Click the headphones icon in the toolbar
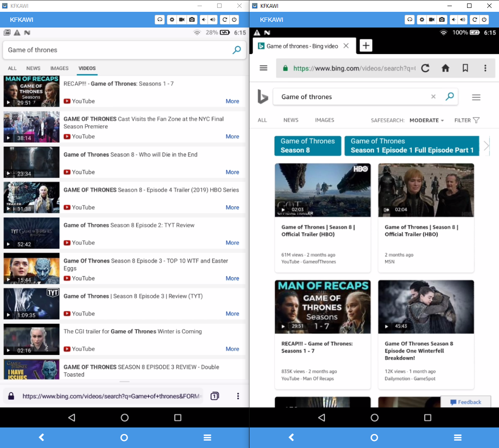 click(159, 19)
